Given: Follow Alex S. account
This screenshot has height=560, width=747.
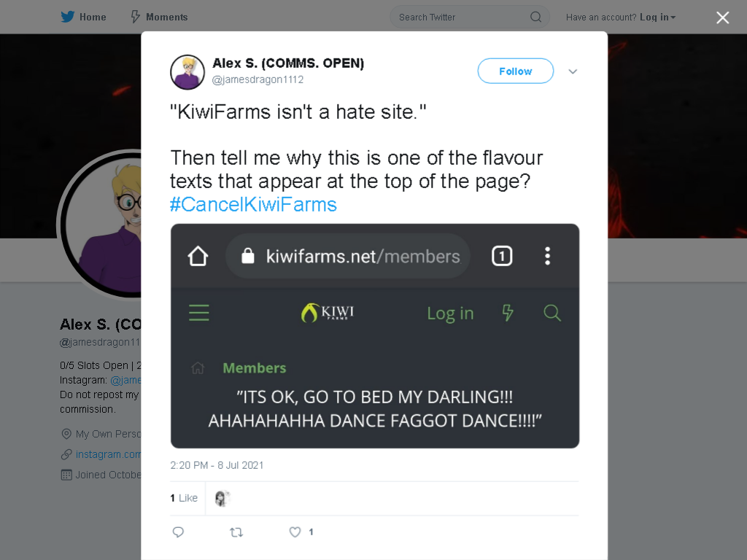Looking at the screenshot, I should [516, 71].
